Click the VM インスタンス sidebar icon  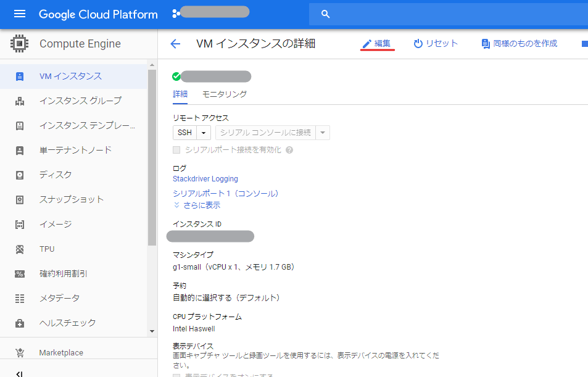tap(20, 77)
